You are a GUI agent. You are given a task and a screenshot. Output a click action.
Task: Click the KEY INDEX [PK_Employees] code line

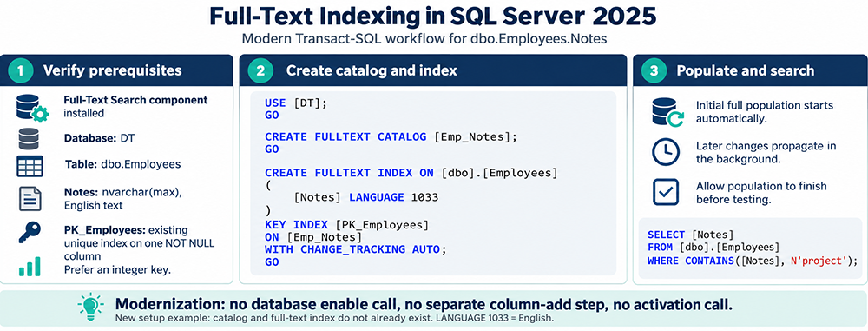tap(346, 224)
